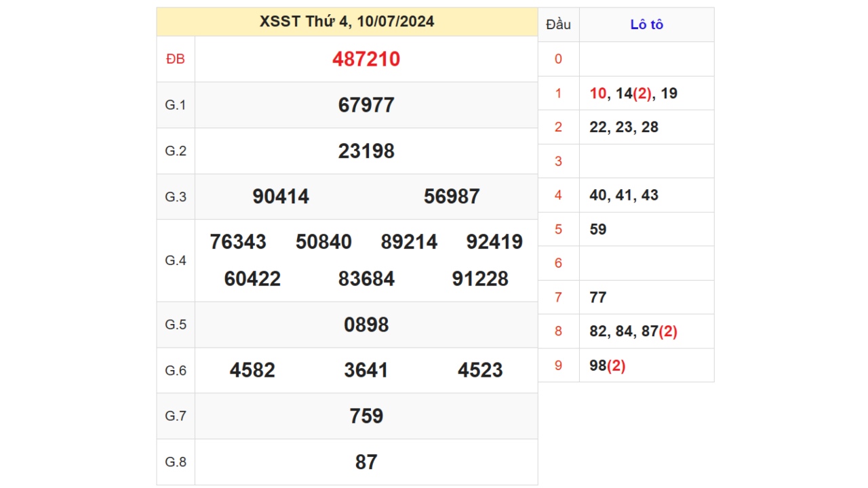The width and height of the screenshot is (868, 488).
Task: Click G.4 number 91228
Action: click(480, 279)
